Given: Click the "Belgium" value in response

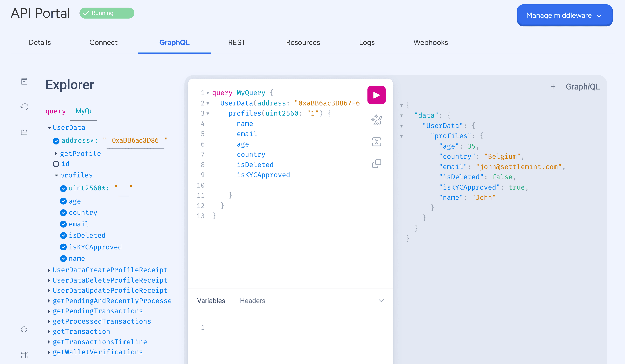Looking at the screenshot, I should (502, 157).
